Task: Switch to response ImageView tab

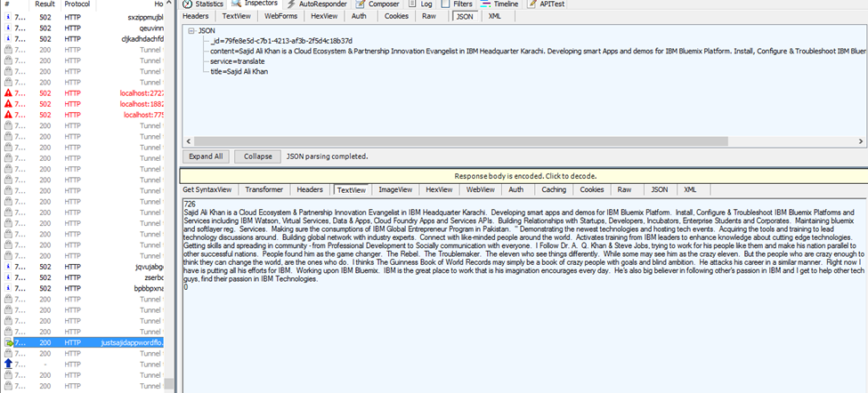Action: click(x=395, y=189)
